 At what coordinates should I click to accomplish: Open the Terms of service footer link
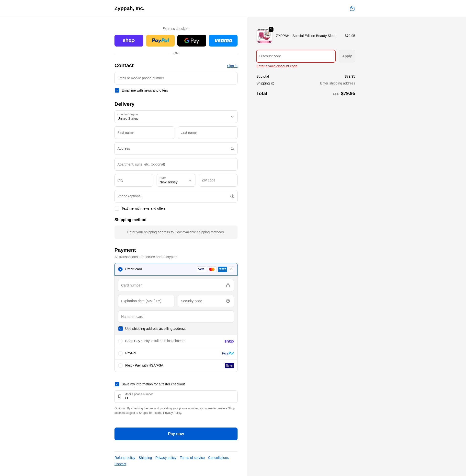[x=192, y=458]
